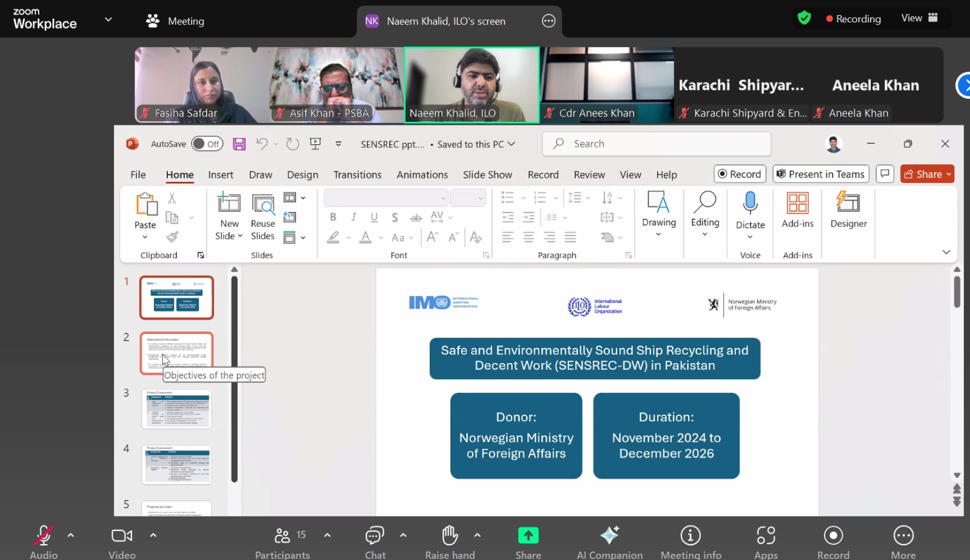
Task: Click the Clear All Formatting icon
Action: click(x=476, y=237)
